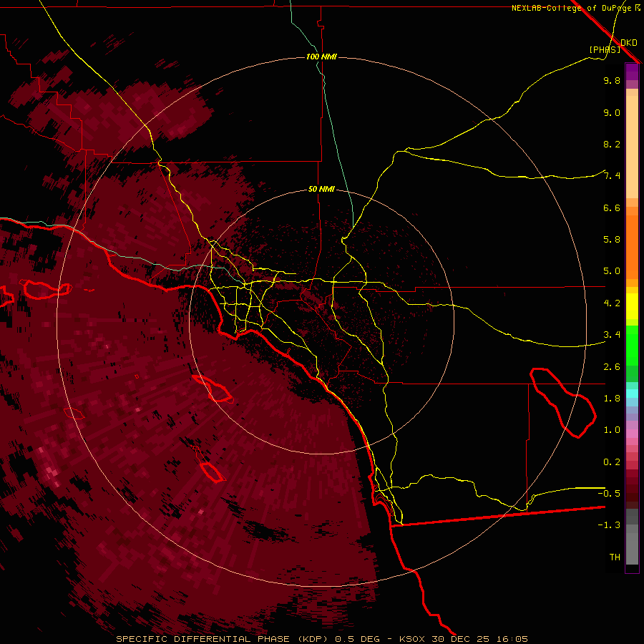Select the -1.3 scale label
644x644 pixels.
pos(609,525)
